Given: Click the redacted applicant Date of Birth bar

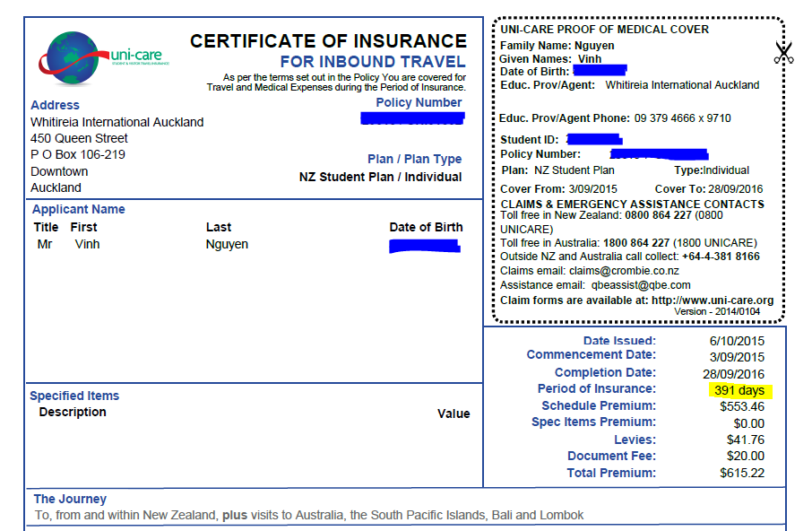Looking at the screenshot, I should point(425,245).
